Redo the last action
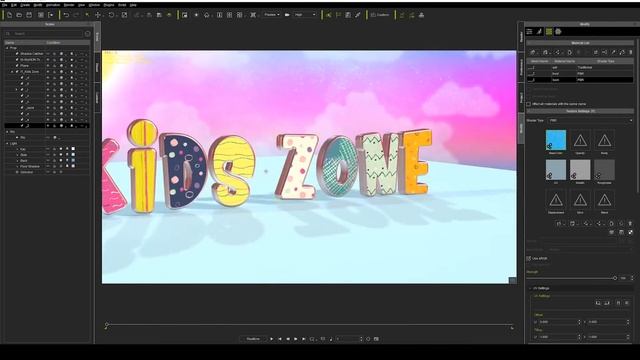 76,15
